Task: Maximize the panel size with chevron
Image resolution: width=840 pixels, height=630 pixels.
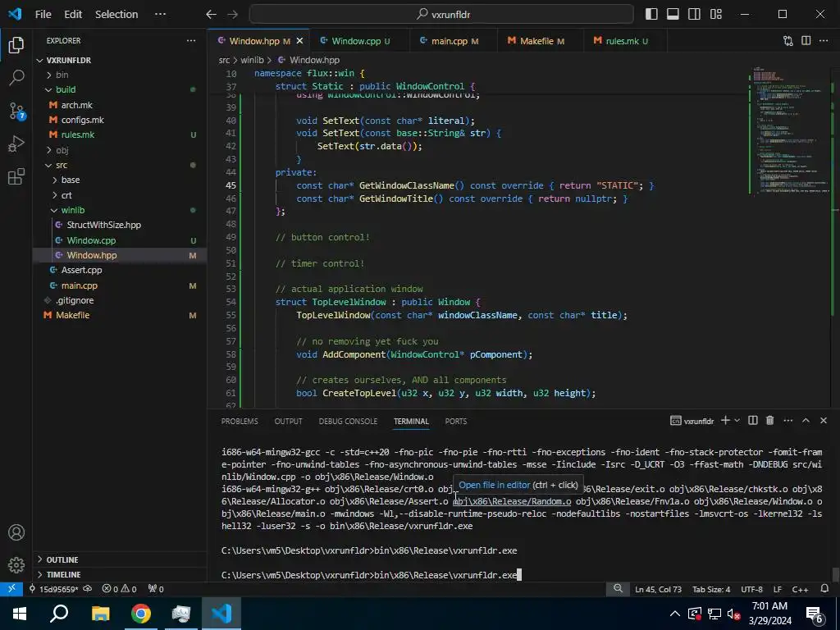Action: [x=806, y=421]
